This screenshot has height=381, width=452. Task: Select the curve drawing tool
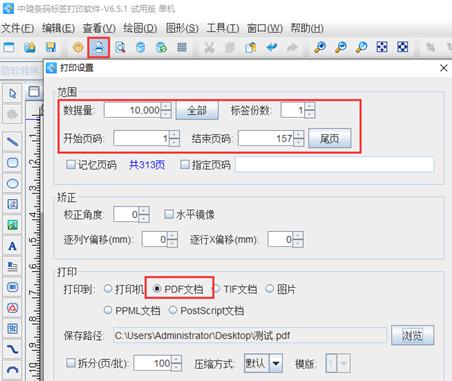point(12,350)
